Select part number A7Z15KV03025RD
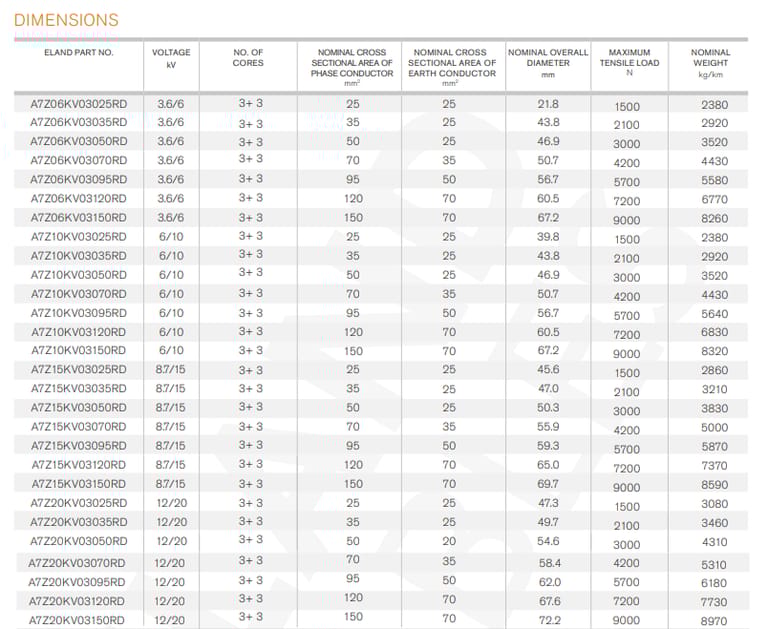Viewport: 768px width, 629px height. [x=79, y=369]
